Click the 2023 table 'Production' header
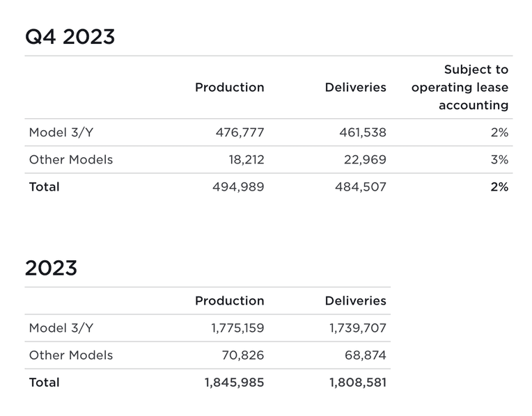Screen dimensions: 532x416 point(229,301)
